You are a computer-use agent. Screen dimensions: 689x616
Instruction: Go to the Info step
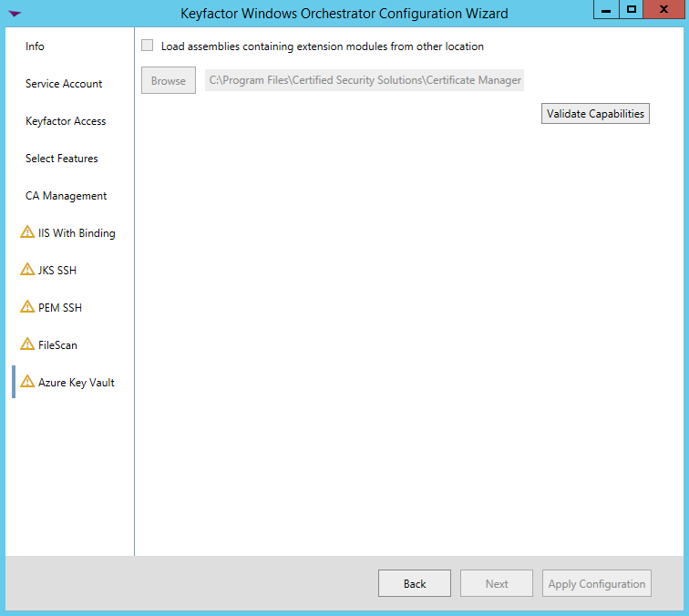pyautogui.click(x=35, y=46)
